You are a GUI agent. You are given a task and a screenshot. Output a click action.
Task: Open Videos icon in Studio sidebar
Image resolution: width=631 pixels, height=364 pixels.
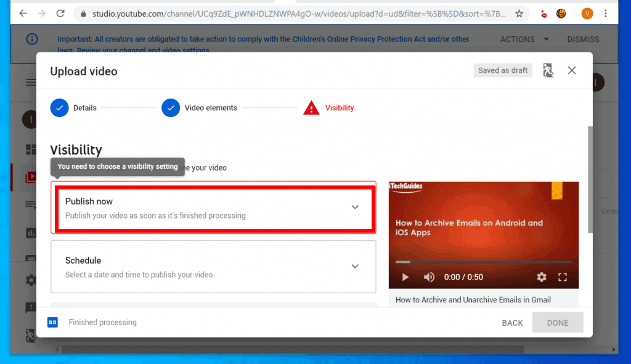coord(31,177)
